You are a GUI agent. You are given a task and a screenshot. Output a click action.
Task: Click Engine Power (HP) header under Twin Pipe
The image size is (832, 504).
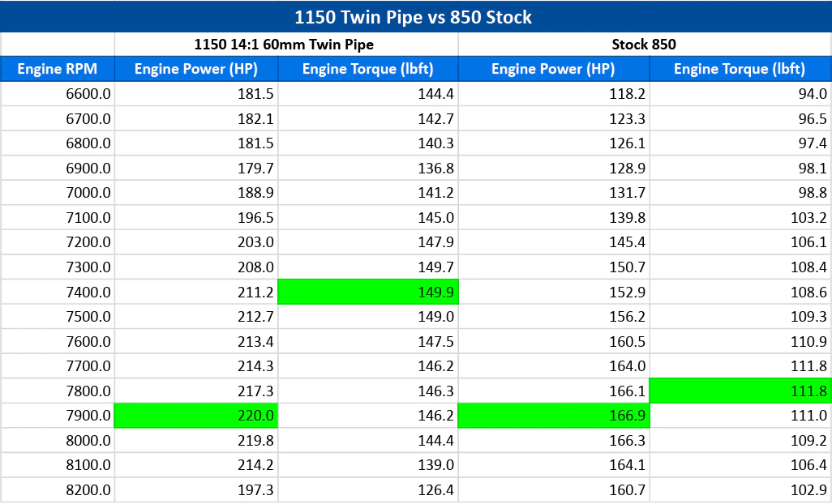(195, 69)
